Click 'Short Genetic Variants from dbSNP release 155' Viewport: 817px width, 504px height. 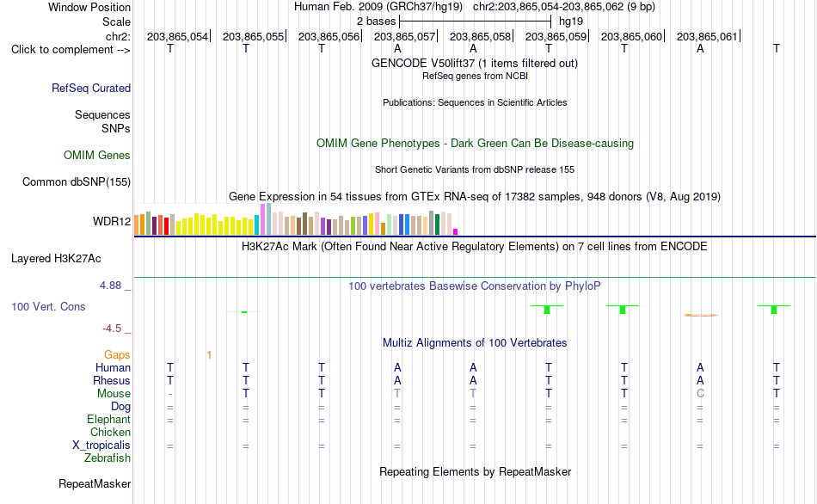[475, 170]
